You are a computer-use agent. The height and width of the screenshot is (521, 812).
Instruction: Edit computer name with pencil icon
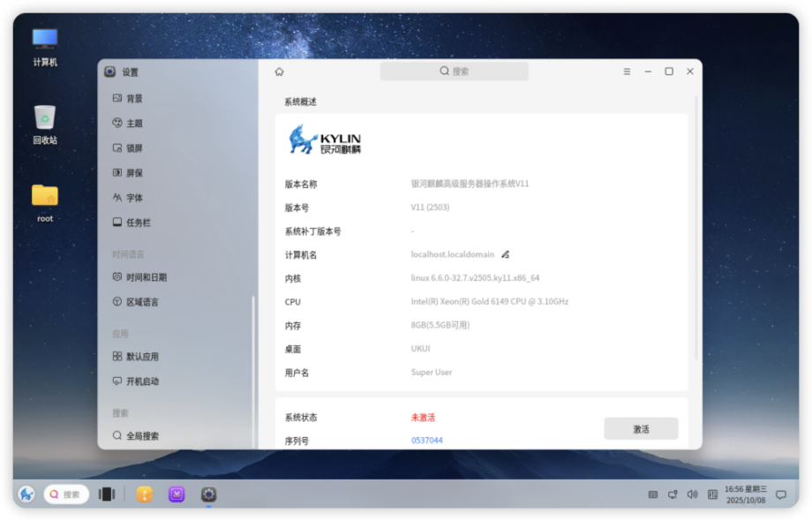point(506,254)
